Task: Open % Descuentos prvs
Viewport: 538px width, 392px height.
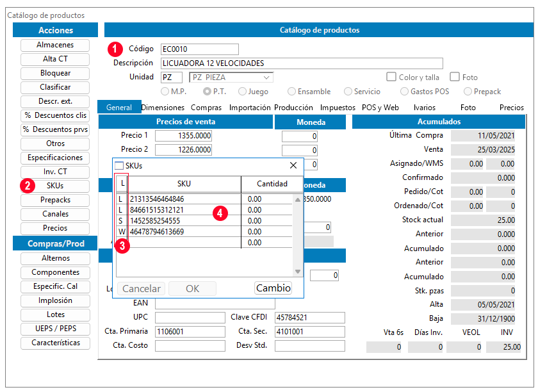Action: pyautogui.click(x=55, y=129)
